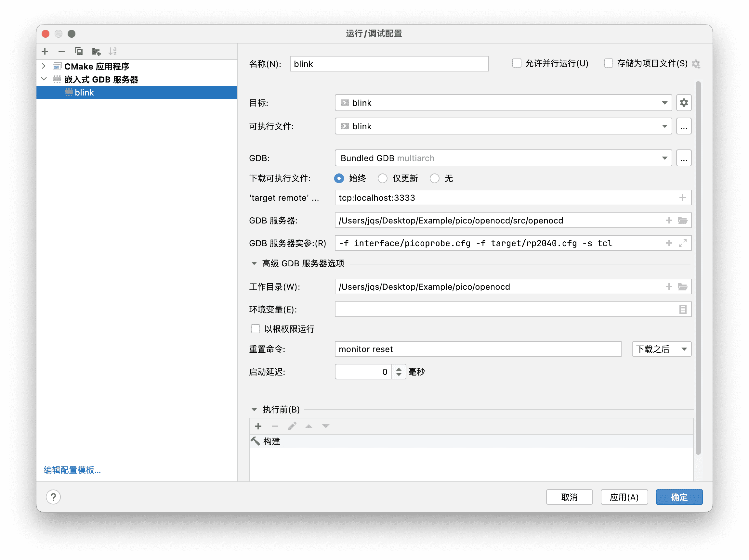Screen dimensions: 749x560
Task: Sort configurations alphabetically
Action: click(x=112, y=51)
